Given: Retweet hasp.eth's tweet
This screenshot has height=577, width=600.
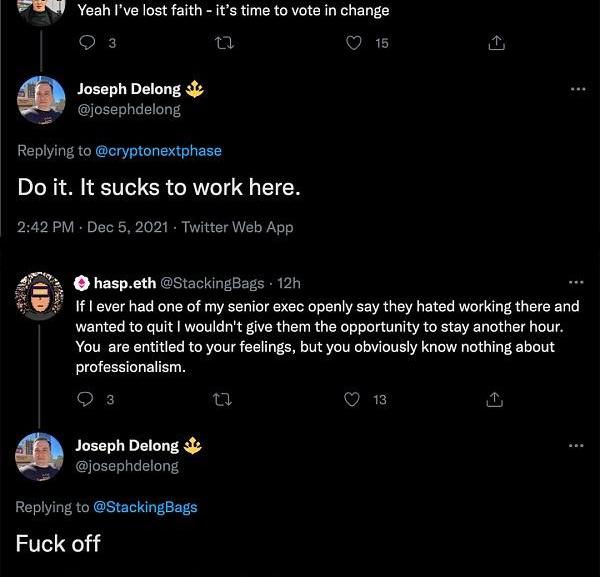Looking at the screenshot, I should (222, 400).
